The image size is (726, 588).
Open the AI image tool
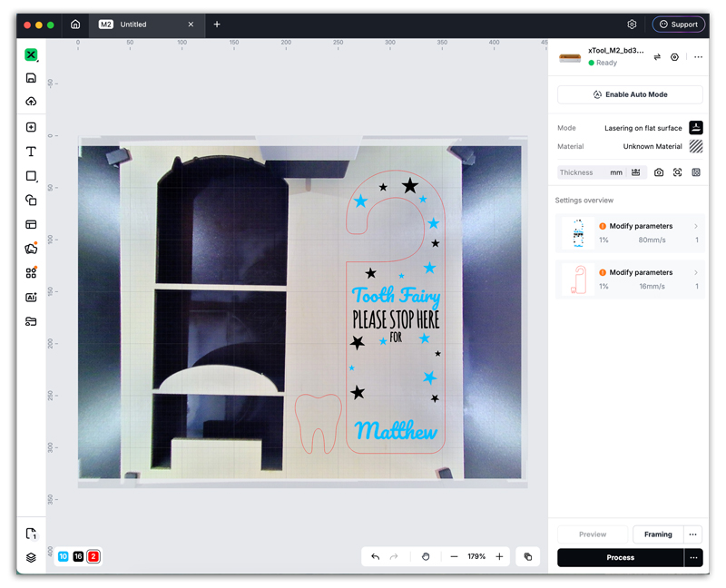click(31, 298)
